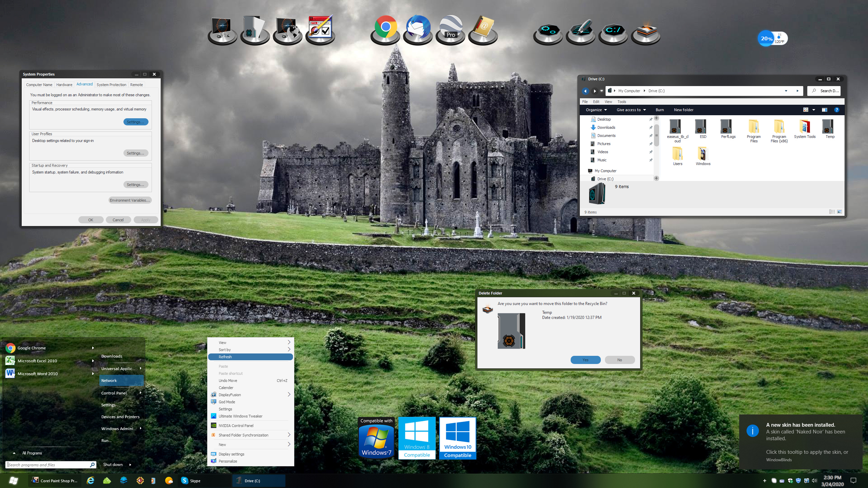Click Performance Settings button
Screen dimensions: 868x488
(136, 122)
